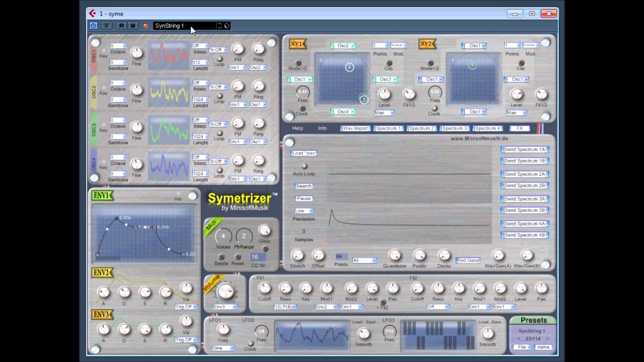Image resolution: width=644 pixels, height=362 pixels.
Task: Click the CC Nr. value field showing 16
Action: tap(258, 257)
